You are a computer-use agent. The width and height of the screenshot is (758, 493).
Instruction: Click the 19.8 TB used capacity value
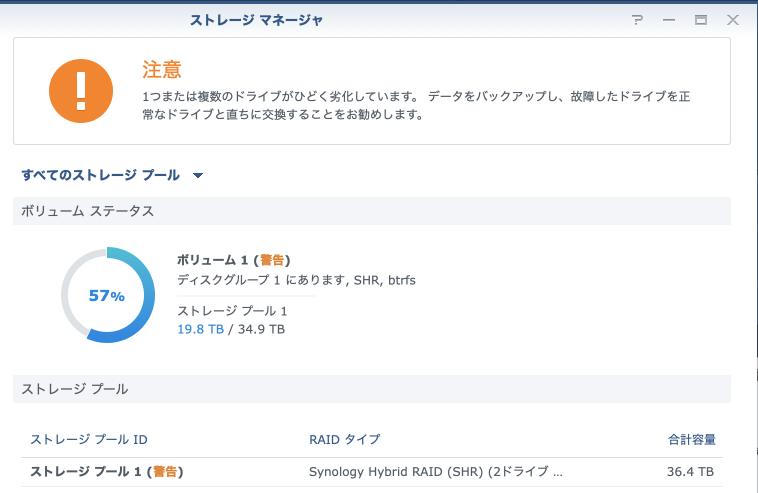(x=200, y=329)
